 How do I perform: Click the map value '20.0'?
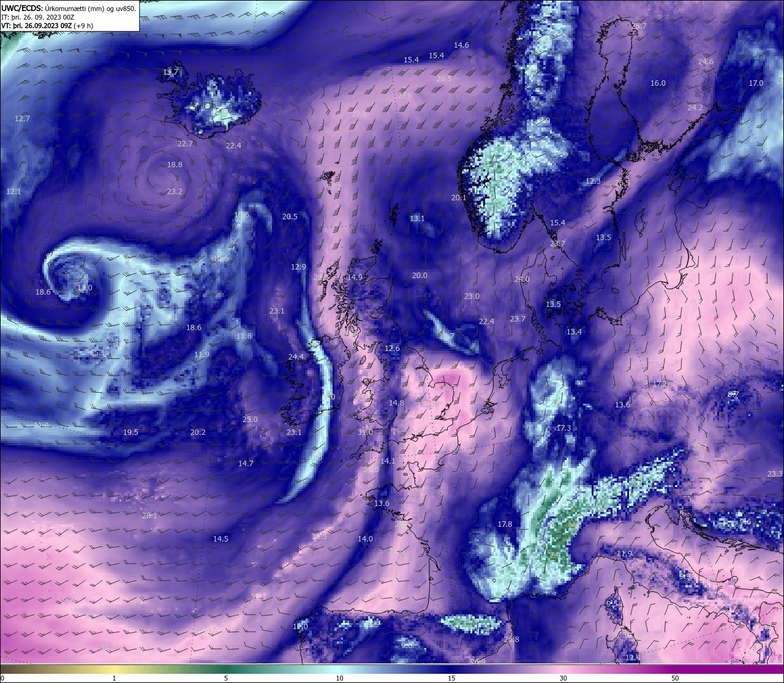[420, 276]
